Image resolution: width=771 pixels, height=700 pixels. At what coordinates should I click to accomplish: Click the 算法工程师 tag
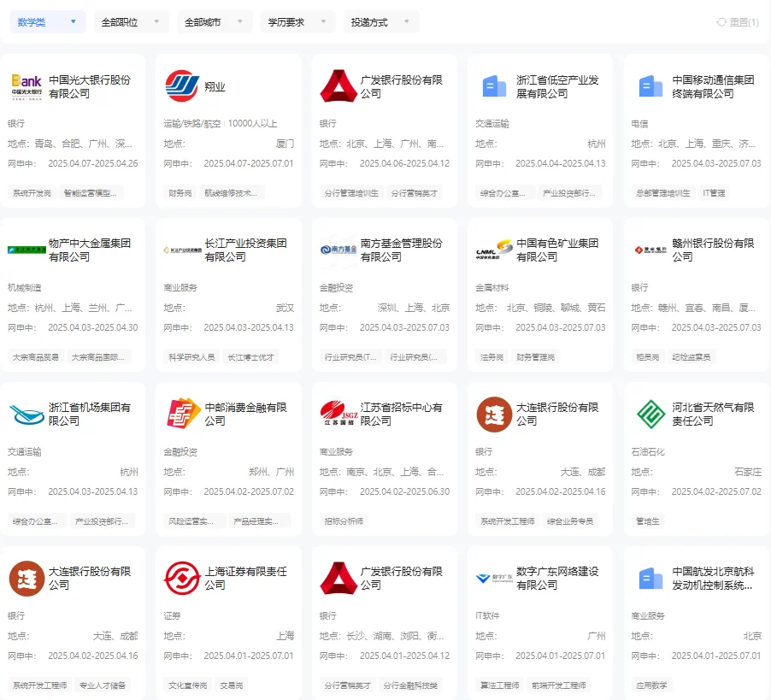coord(499,685)
